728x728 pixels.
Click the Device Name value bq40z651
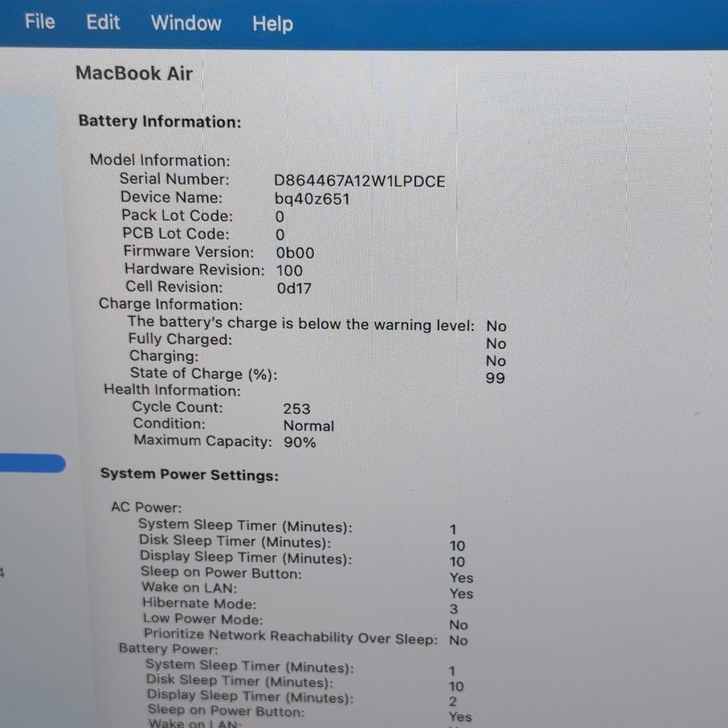[x=312, y=199]
